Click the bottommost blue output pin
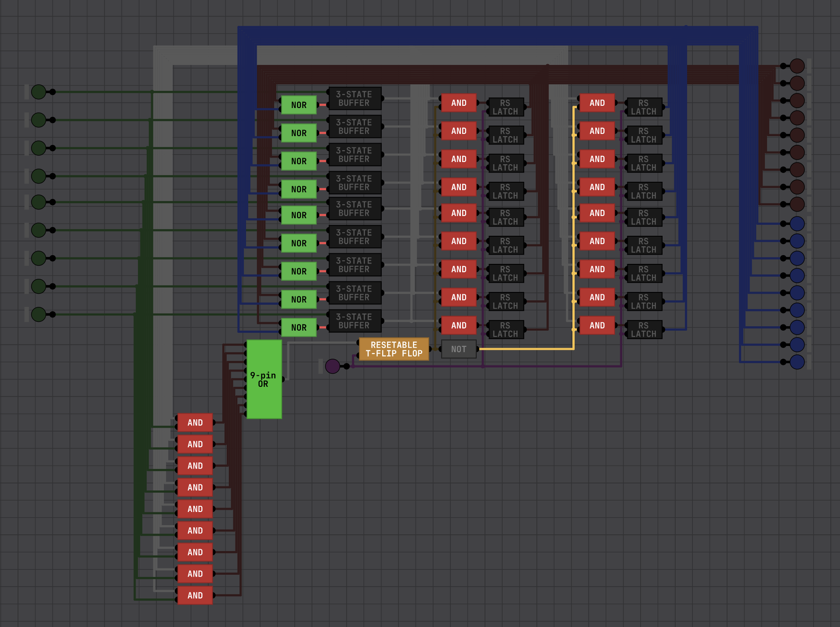This screenshot has height=627, width=840. [797, 362]
